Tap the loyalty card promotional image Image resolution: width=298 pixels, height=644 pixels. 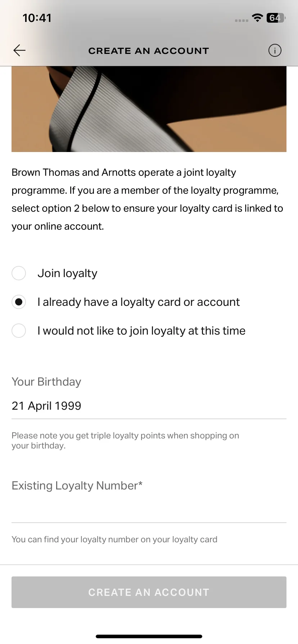149,109
